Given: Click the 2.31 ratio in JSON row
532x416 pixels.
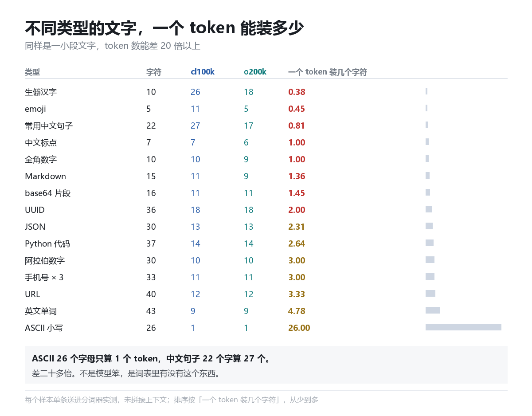Looking at the screenshot, I should [297, 227].
